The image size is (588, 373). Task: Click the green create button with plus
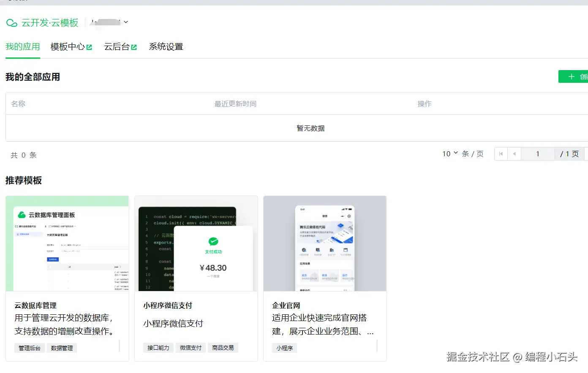[x=573, y=76]
